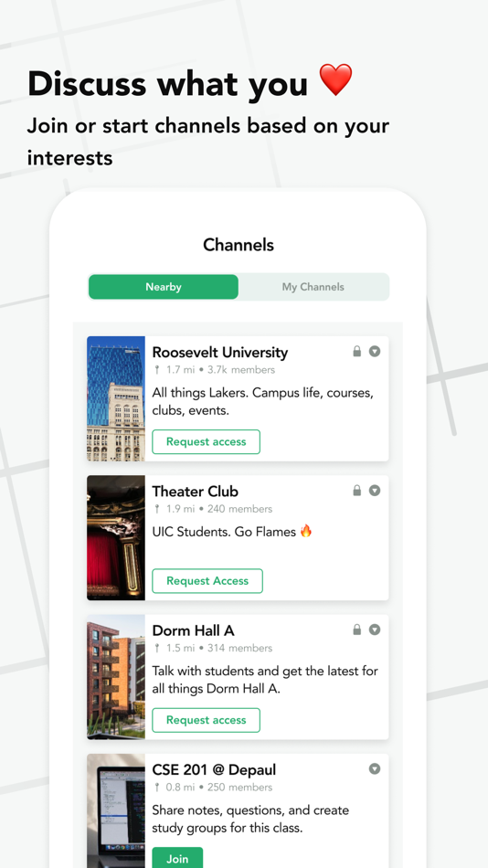Click the Channels screen heading
This screenshot has height=868, width=488.
pos(239,245)
